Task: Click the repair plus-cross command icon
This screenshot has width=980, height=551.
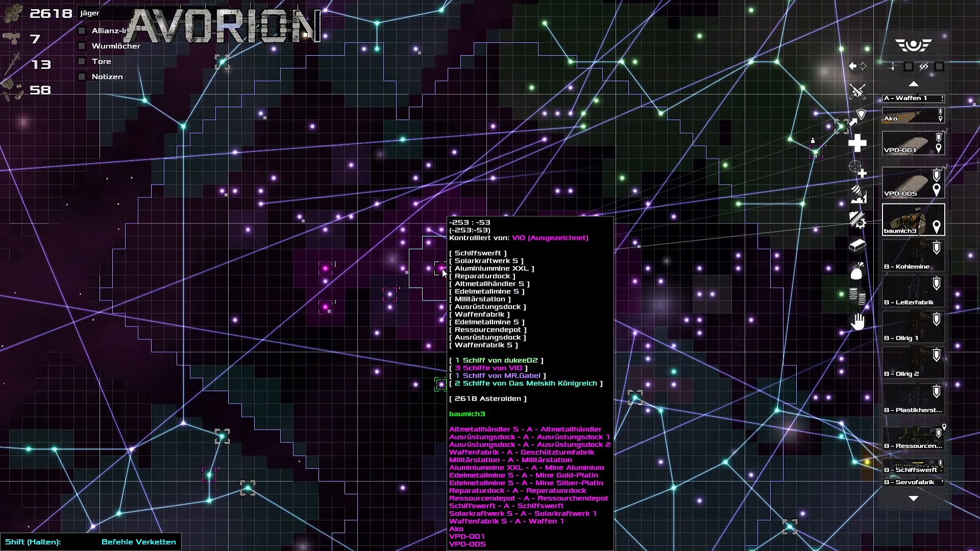Action: click(857, 143)
